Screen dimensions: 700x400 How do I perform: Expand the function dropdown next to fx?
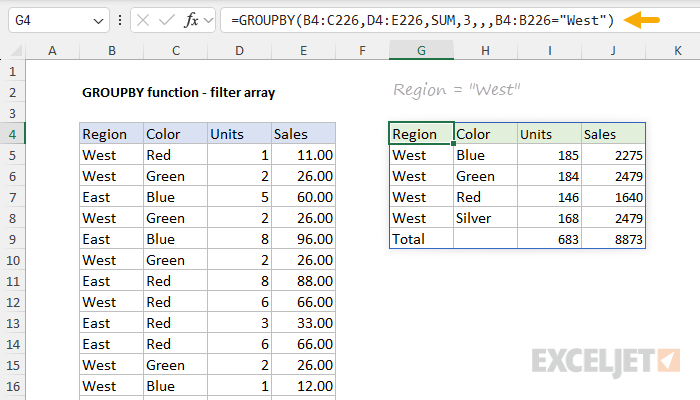[208, 21]
